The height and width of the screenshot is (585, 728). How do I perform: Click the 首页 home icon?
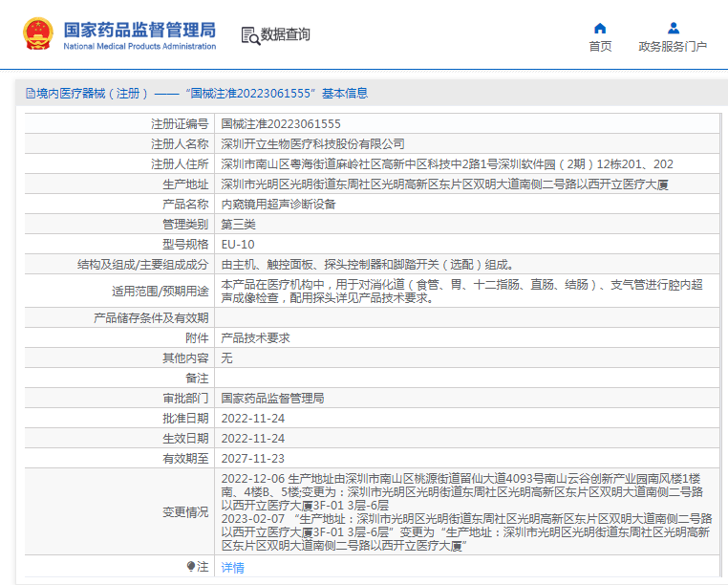point(600,29)
